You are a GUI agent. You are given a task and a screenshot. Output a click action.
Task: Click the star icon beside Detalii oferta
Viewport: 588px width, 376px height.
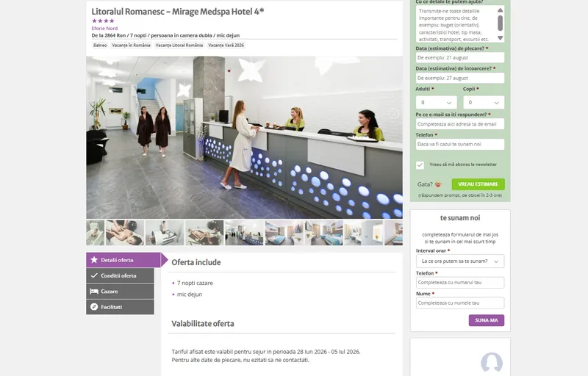(94, 260)
